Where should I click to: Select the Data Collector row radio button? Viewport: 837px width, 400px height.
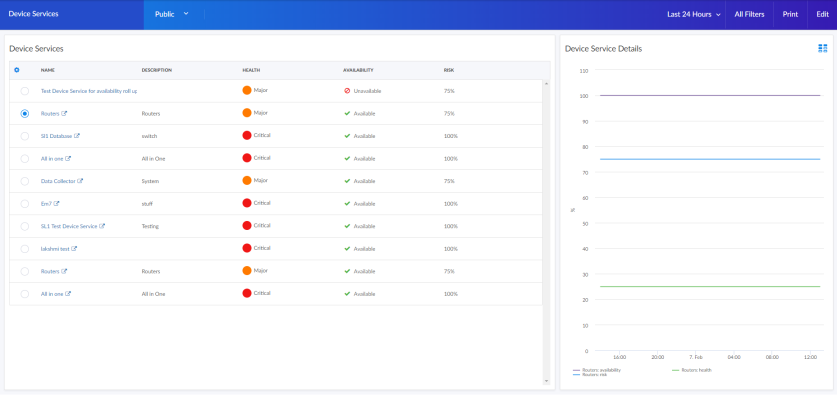(x=25, y=181)
